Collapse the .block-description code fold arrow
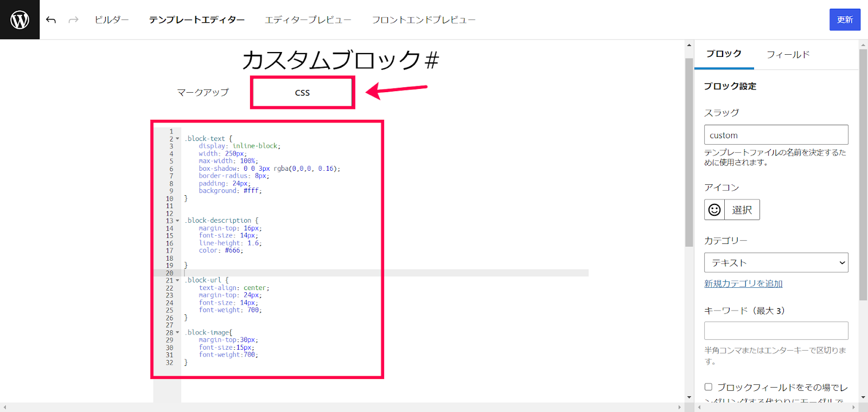This screenshot has height=412, width=868. (177, 221)
